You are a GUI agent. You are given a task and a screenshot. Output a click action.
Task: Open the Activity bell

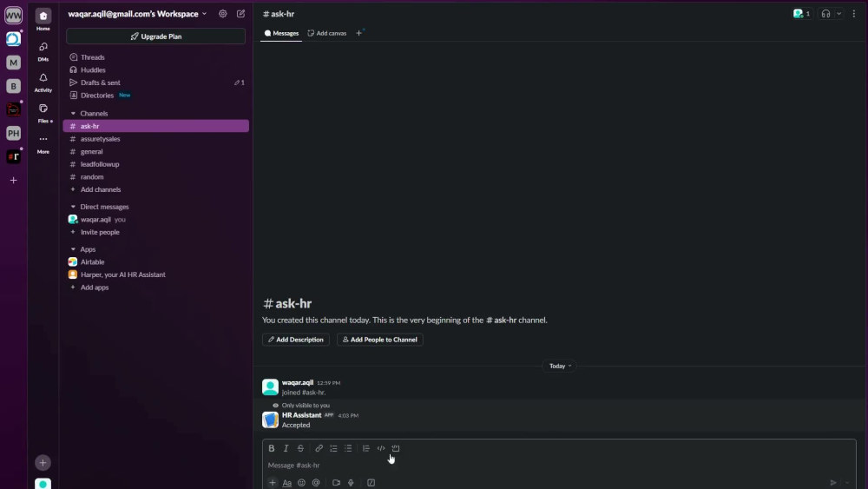[43, 82]
